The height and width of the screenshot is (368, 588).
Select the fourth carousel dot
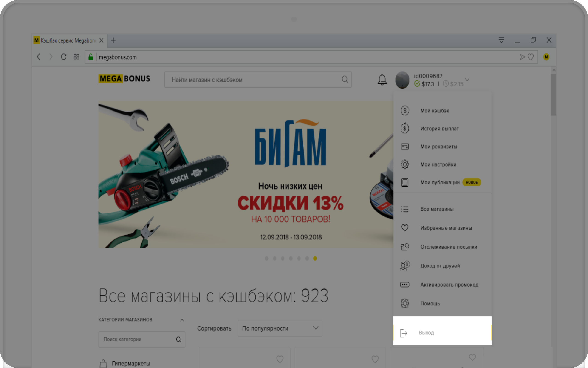pyautogui.click(x=291, y=259)
